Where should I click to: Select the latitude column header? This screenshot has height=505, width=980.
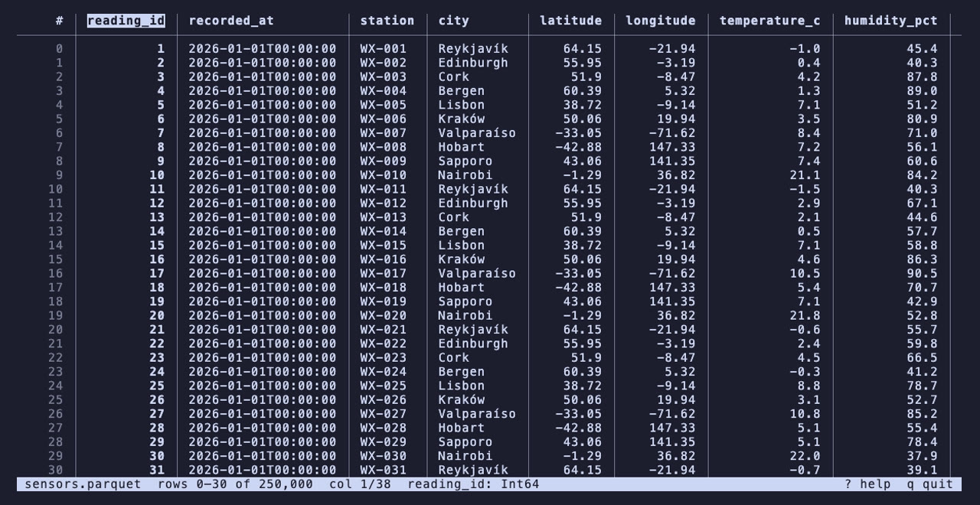pos(570,21)
